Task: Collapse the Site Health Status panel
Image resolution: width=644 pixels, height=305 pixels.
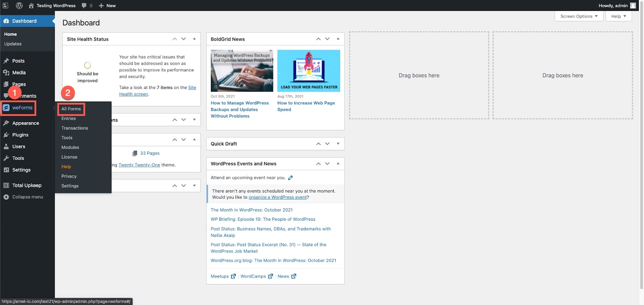Action: click(194, 39)
